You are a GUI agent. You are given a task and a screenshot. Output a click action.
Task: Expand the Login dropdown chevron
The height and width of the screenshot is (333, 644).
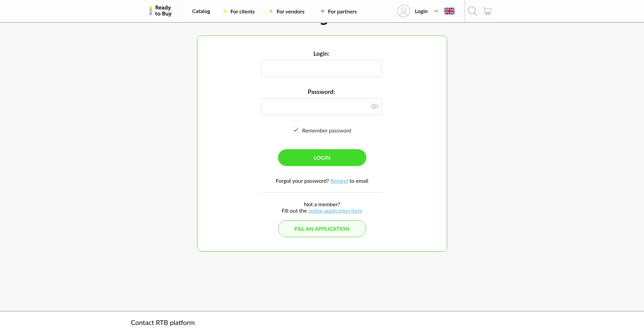pyautogui.click(x=436, y=11)
